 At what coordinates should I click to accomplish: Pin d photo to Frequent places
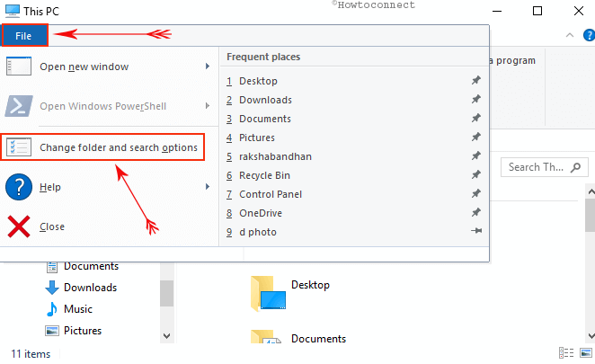coord(476,231)
